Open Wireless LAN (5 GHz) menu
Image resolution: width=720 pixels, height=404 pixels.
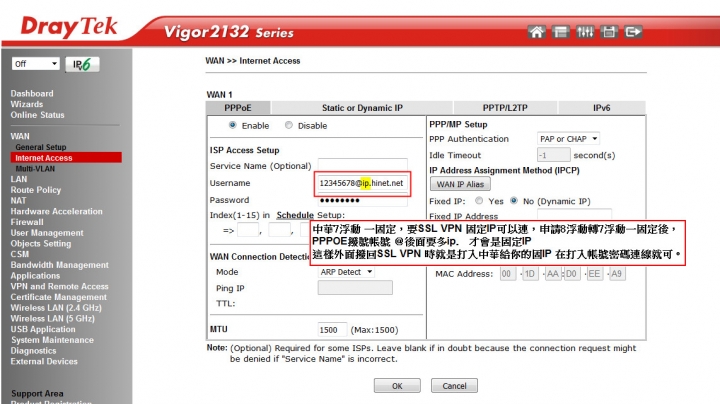point(53,318)
